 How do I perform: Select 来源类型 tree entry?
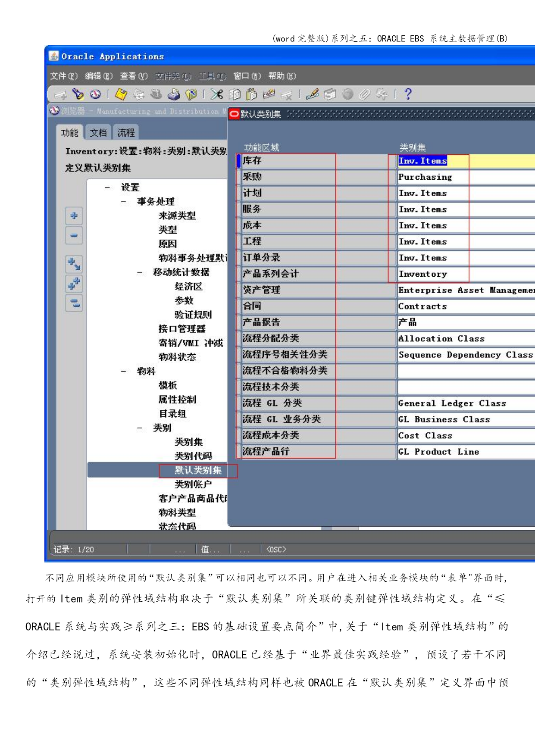pyautogui.click(x=177, y=216)
